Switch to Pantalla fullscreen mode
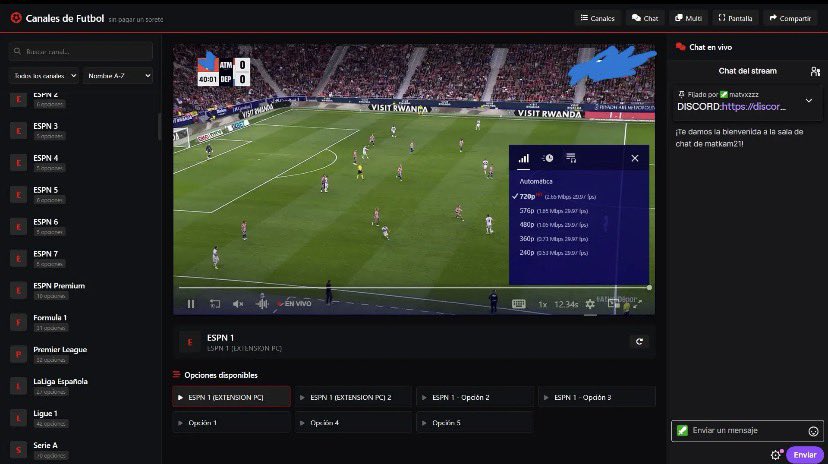The height and width of the screenshot is (464, 828). [x=735, y=18]
